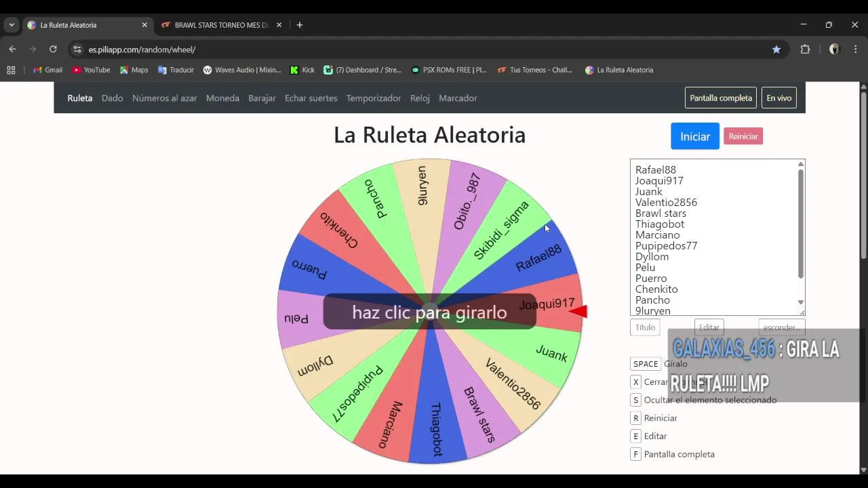Close the La Ruleta Aleatoria tab

[x=144, y=25]
